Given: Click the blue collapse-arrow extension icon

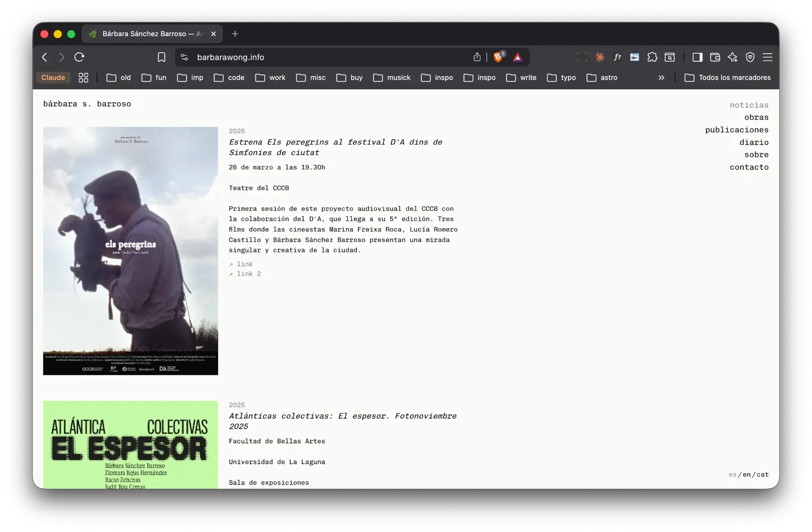Looking at the screenshot, I should pyautogui.click(x=635, y=57).
